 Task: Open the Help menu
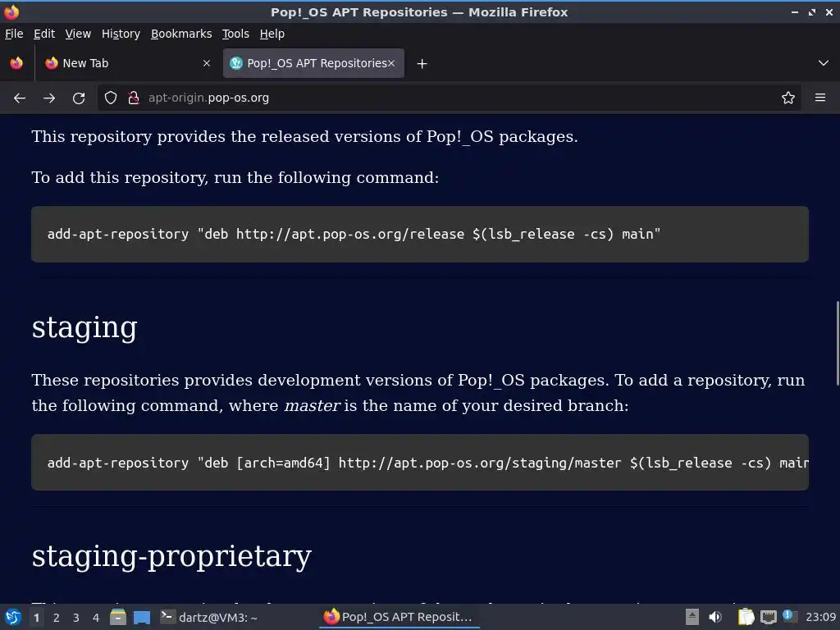pyautogui.click(x=272, y=34)
